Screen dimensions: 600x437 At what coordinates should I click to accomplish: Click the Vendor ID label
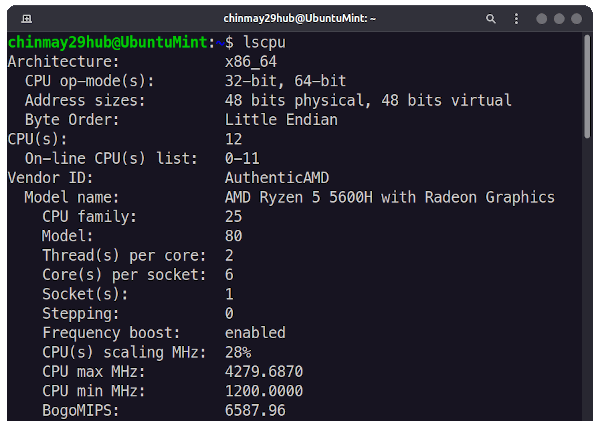(x=51, y=178)
